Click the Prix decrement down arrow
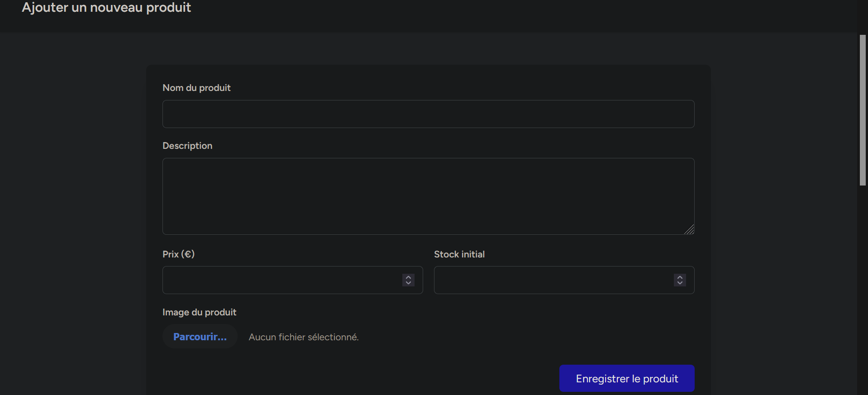Image resolution: width=868 pixels, height=395 pixels. (408, 283)
